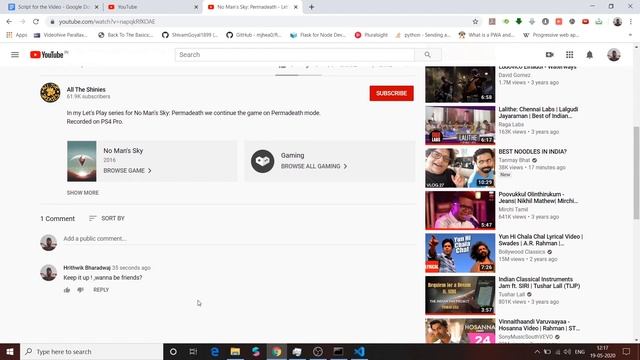Open Indian Classical Instruments Jam thumbnail
Viewport: 640px width, 360px height.
tap(460, 296)
